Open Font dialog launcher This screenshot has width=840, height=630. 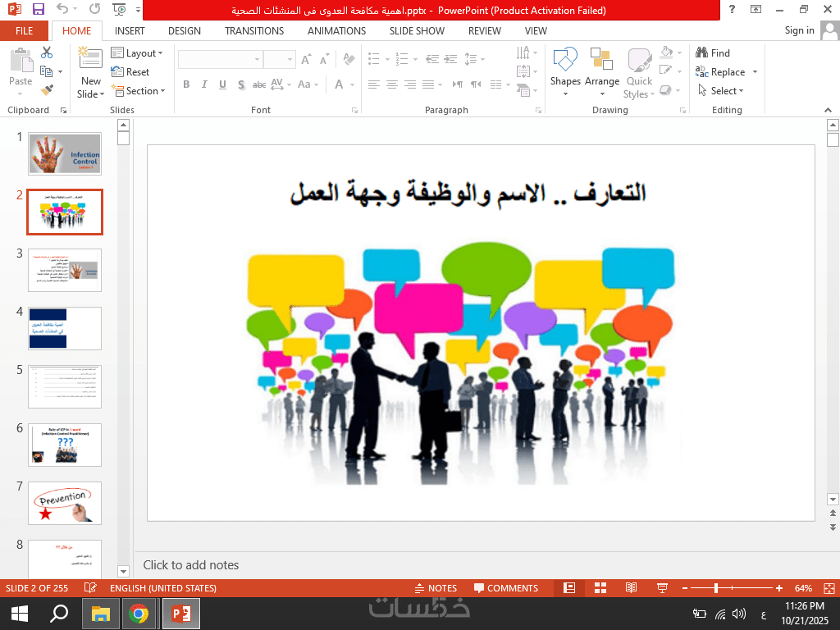[x=354, y=110]
